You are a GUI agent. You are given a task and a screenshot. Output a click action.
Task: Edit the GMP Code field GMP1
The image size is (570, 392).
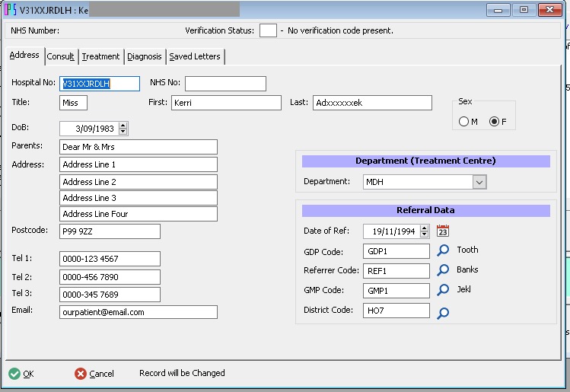tap(396, 291)
